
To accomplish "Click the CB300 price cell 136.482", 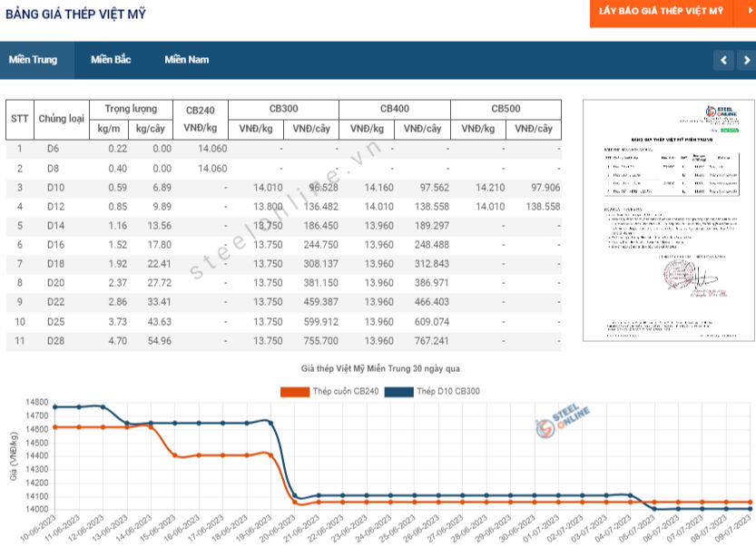I will 320,207.
